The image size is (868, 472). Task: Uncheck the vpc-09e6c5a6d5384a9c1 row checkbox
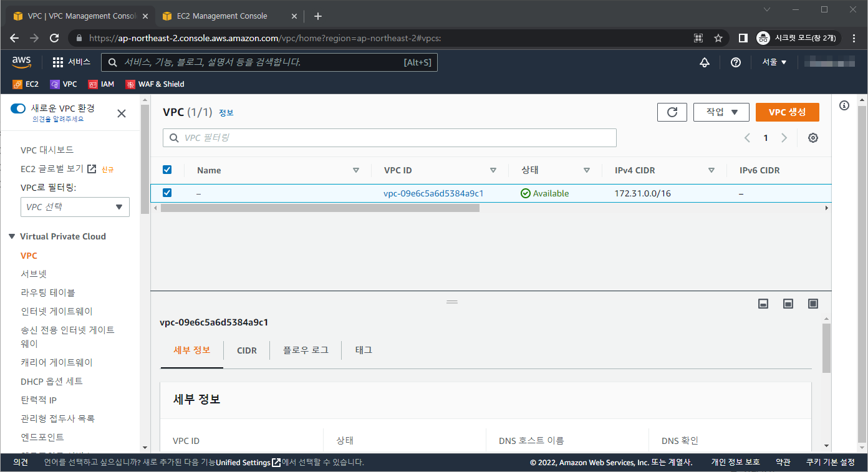167,193
